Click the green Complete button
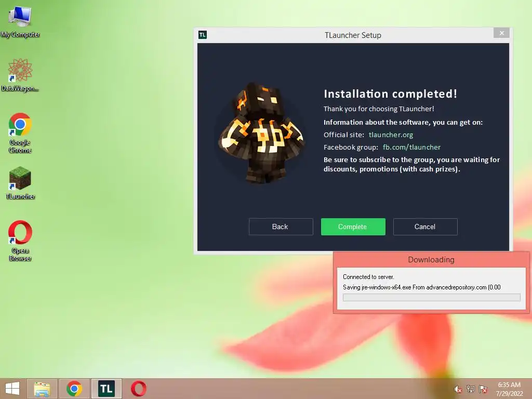This screenshot has height=399, width=532. click(x=353, y=227)
